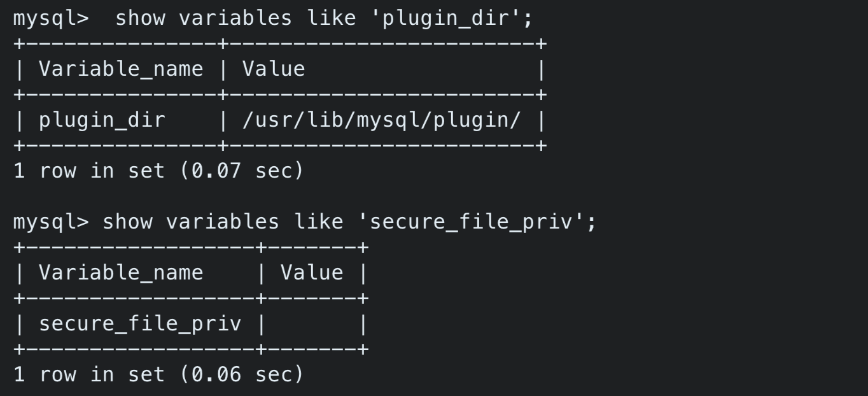The height and width of the screenshot is (396, 868).
Task: Click the '1 row in set (0.06 sec)' line
Action: click(158, 375)
